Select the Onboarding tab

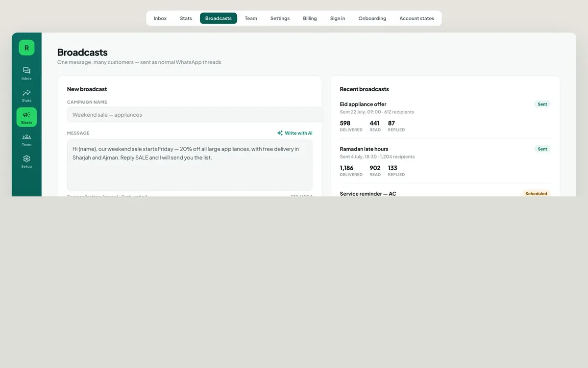click(372, 18)
